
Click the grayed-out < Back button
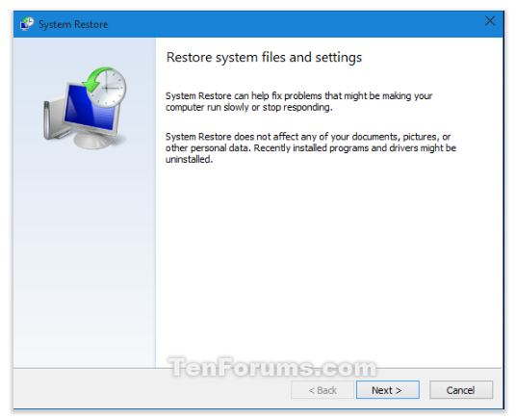point(322,390)
